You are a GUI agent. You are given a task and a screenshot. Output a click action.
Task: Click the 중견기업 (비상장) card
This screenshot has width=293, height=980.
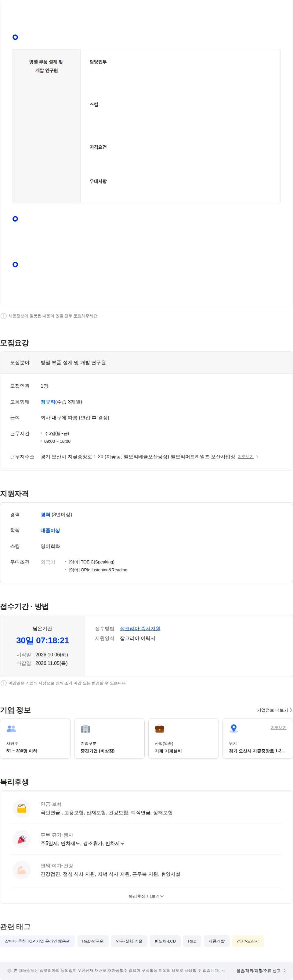(109, 738)
